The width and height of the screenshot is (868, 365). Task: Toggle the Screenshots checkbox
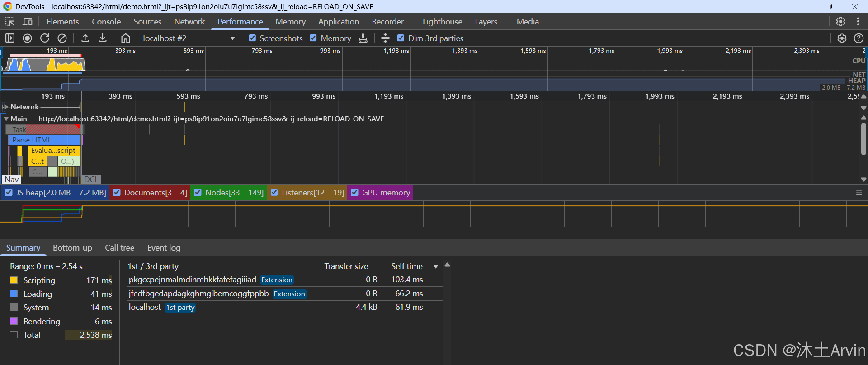click(252, 38)
